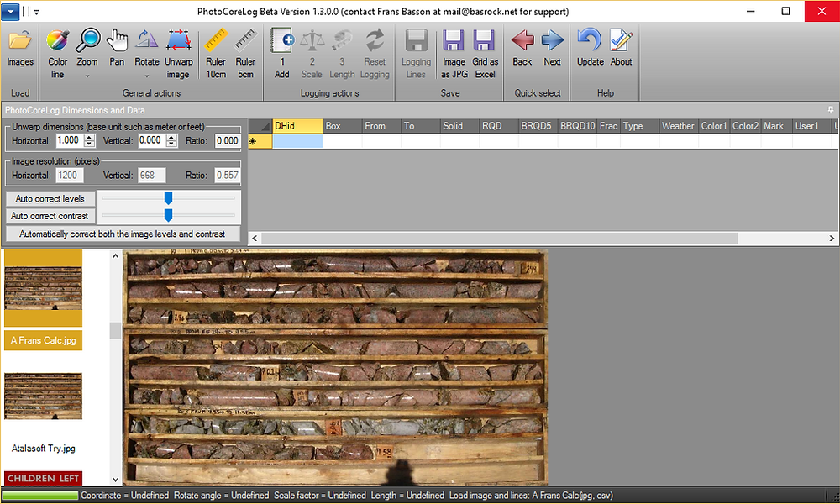Click the Rotate tool icon
840x504 pixels.
pyautogui.click(x=146, y=40)
